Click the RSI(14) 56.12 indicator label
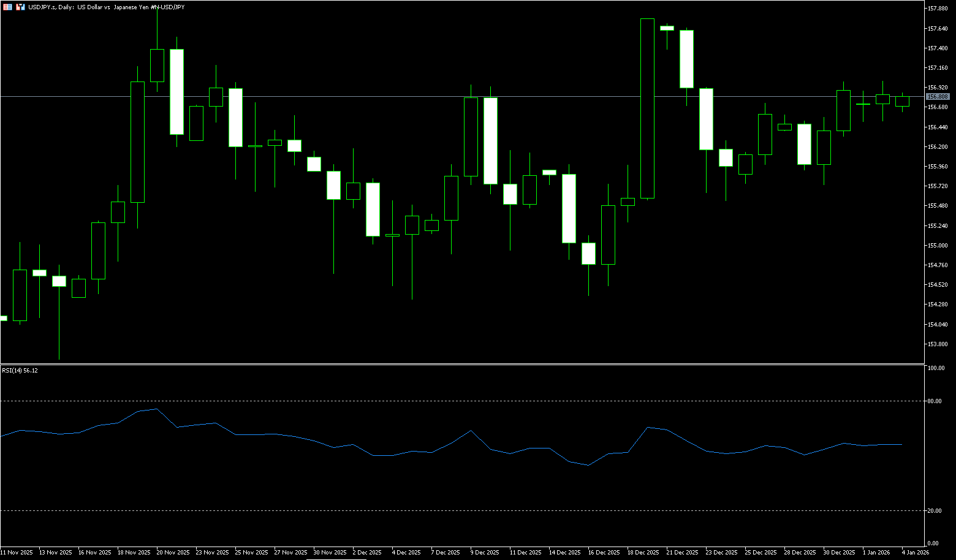This screenshot has width=956, height=560. pos(20,371)
